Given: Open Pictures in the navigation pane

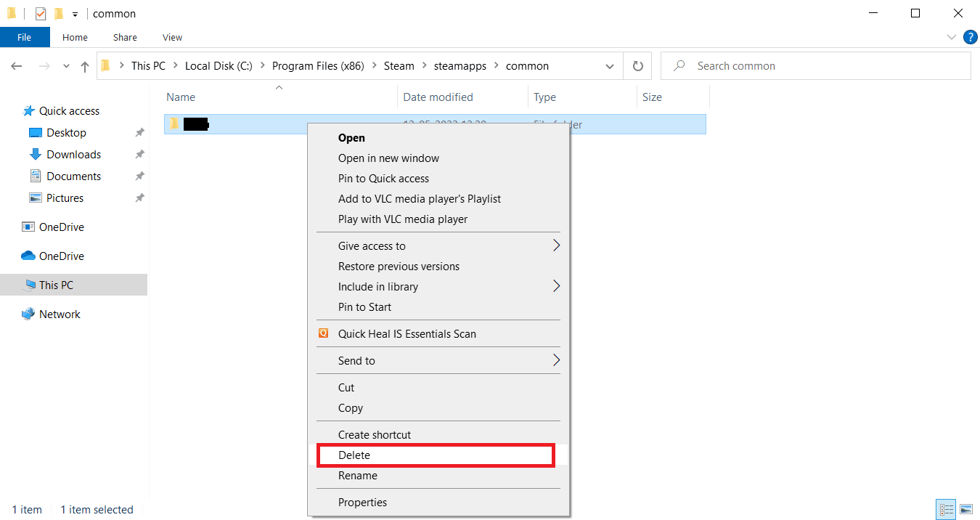Looking at the screenshot, I should point(65,198).
